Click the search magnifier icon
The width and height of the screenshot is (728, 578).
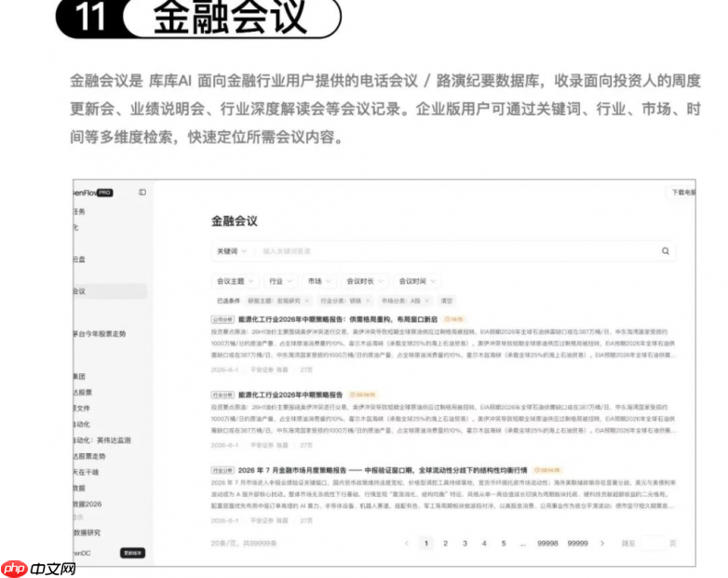[x=666, y=251]
